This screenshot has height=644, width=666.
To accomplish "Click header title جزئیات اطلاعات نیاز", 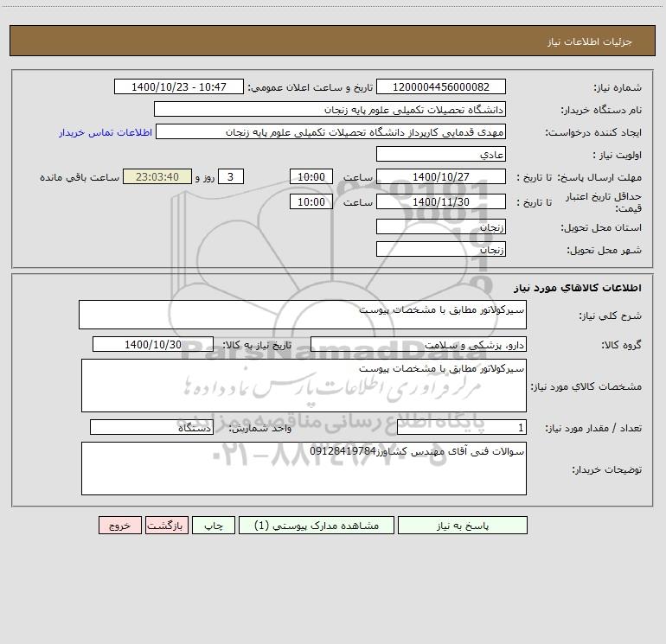I will pos(590,41).
